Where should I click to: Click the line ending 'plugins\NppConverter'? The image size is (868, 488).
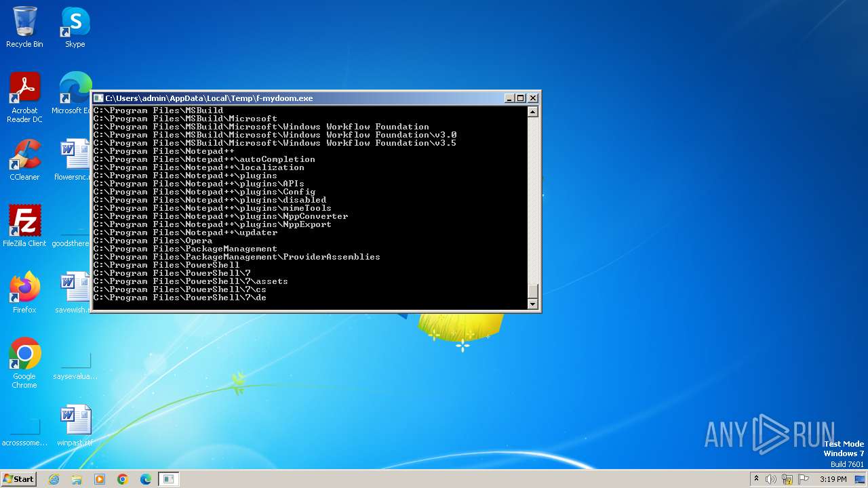pos(220,216)
